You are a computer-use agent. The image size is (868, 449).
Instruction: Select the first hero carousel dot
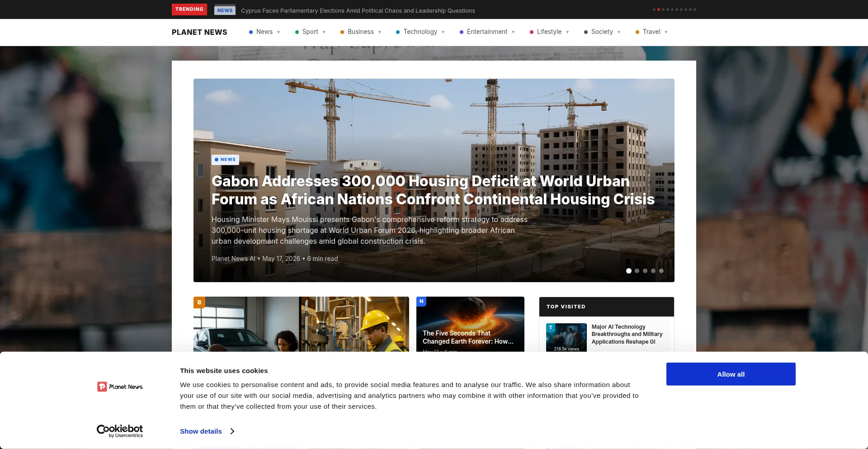629,271
